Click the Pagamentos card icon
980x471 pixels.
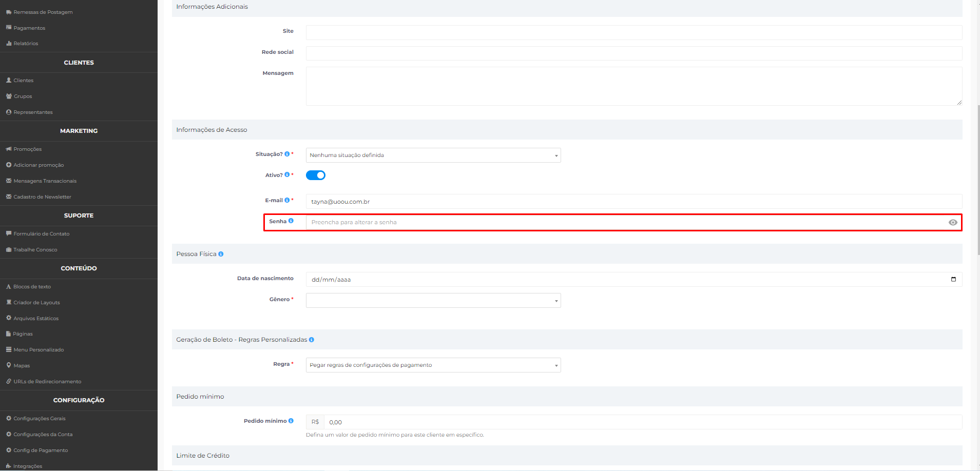point(9,28)
